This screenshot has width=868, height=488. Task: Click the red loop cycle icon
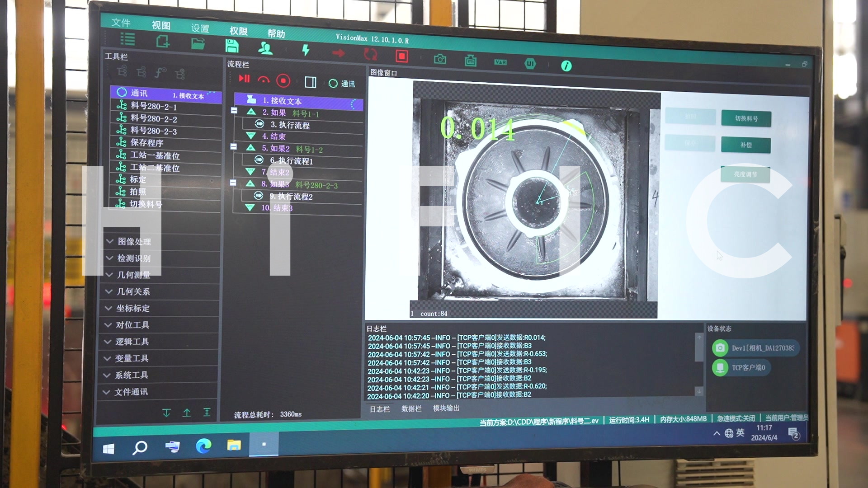pos(370,54)
